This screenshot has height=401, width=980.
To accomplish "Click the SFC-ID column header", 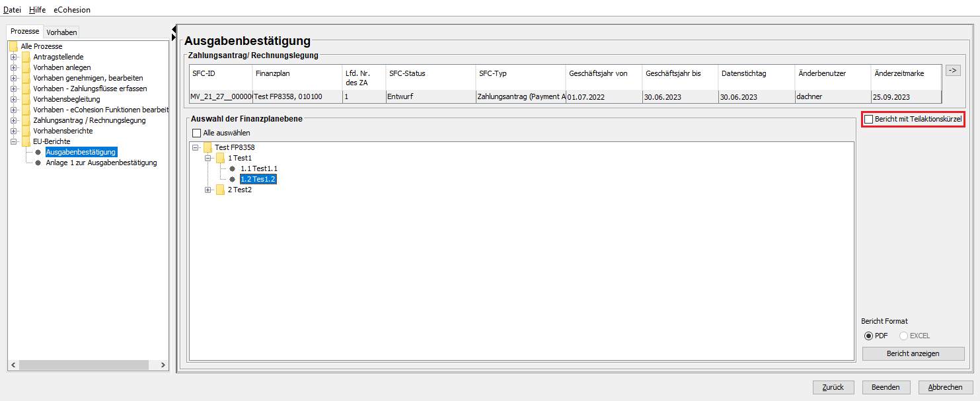I will (x=221, y=77).
